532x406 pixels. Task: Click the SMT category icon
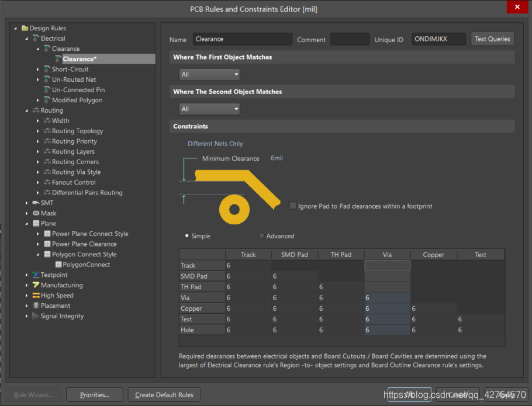click(36, 203)
